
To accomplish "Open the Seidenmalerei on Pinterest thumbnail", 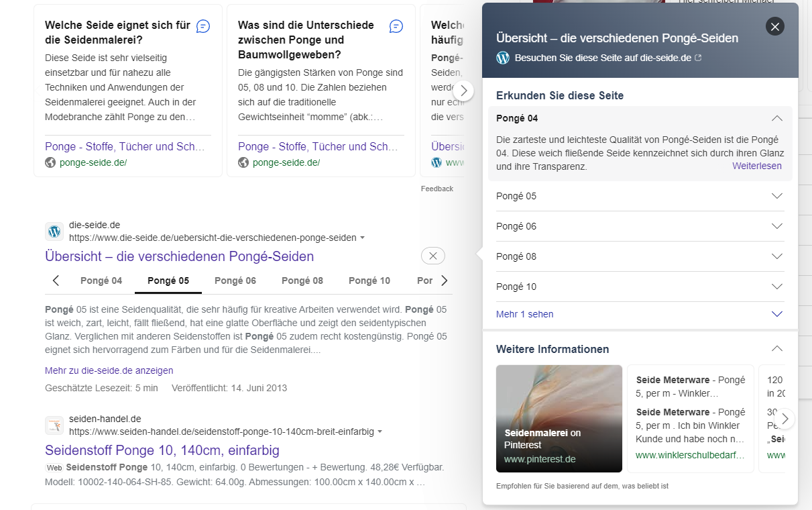I will pyautogui.click(x=559, y=418).
